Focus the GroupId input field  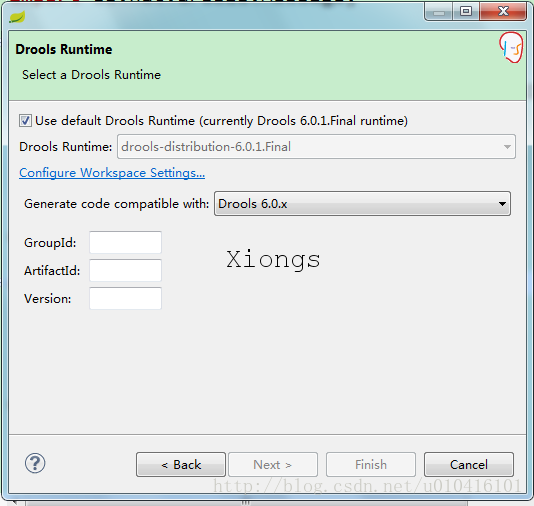125,242
